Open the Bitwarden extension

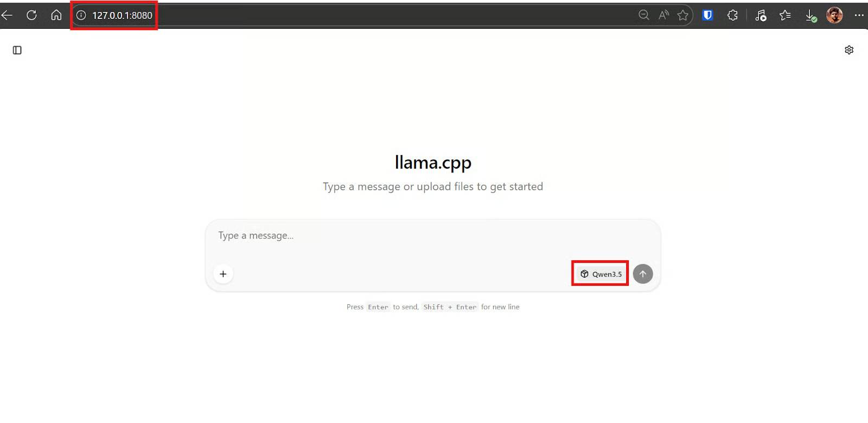coord(706,15)
